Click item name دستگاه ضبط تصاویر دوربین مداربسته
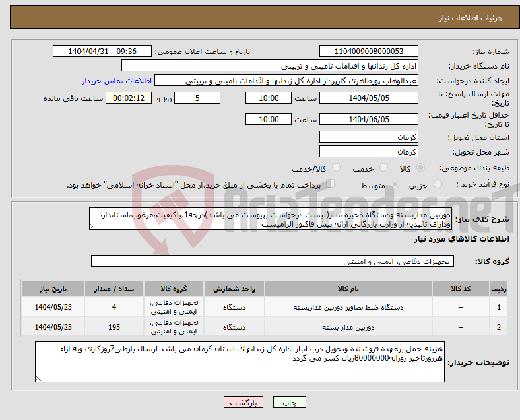The height and width of the screenshot is (420, 520). [348, 307]
